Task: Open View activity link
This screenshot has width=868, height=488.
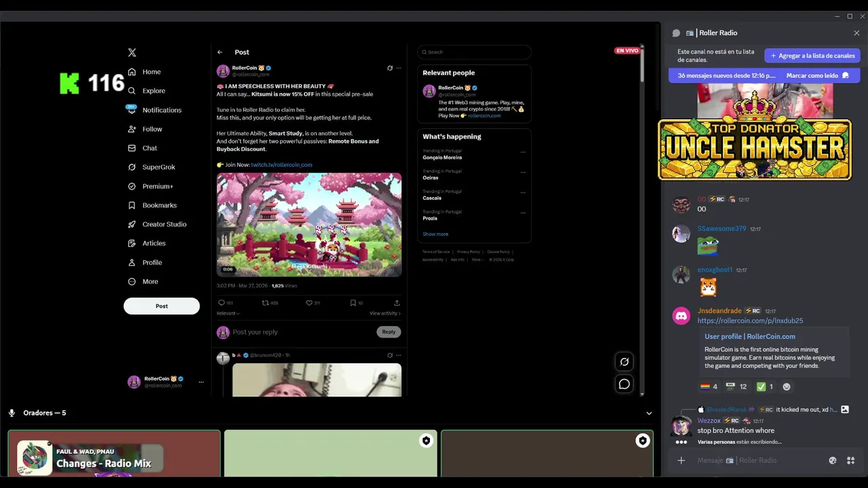Action: [385, 313]
